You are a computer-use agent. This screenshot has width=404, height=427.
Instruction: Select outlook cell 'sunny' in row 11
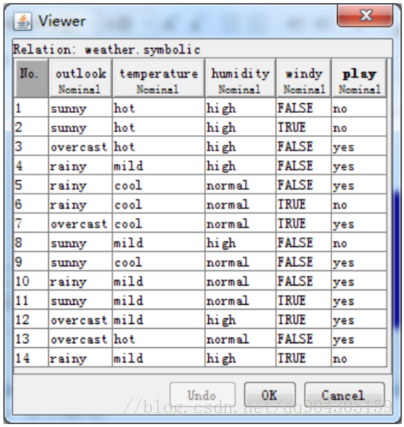tap(80, 300)
